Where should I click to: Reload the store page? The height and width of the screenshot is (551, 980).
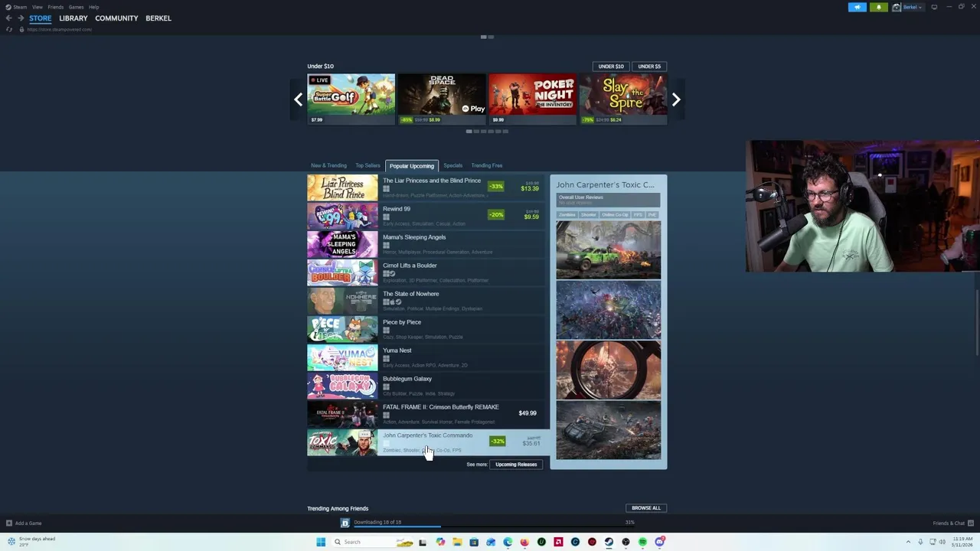[9, 29]
